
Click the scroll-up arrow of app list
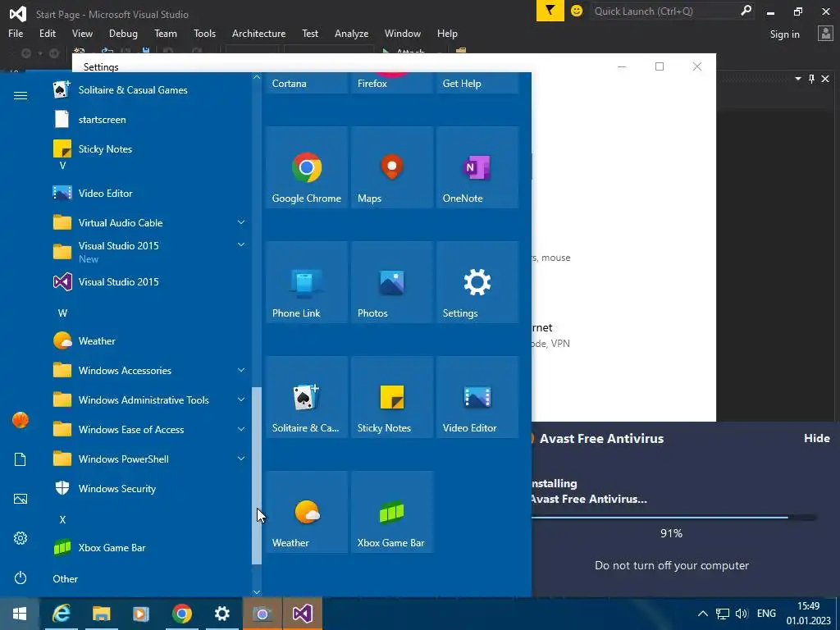tap(257, 78)
